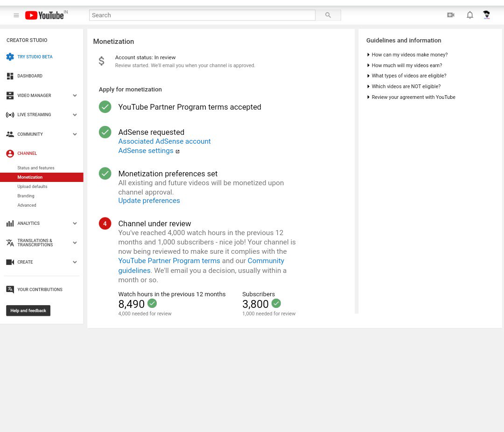Click the Live Streaming broadcast icon
The width and height of the screenshot is (504, 432).
pyautogui.click(x=10, y=115)
